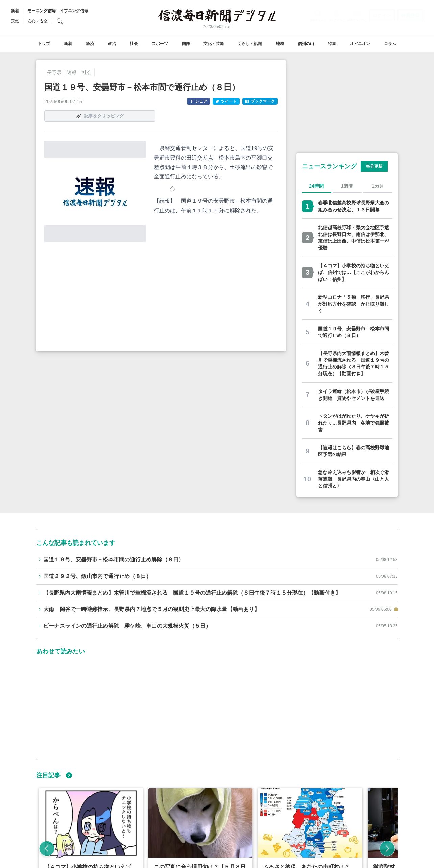Open 特集 section

click(x=332, y=44)
